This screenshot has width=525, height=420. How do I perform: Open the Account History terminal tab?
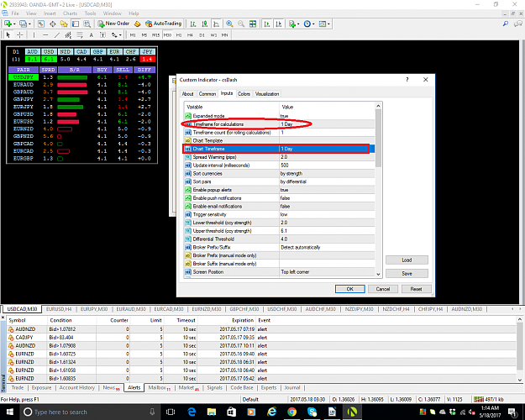(77, 388)
